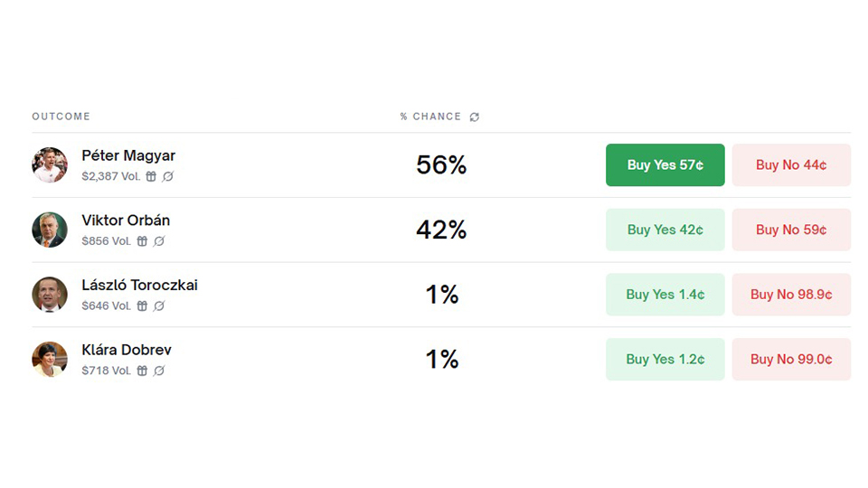Hit the Buy Yes 1.2¢ button

(x=665, y=359)
